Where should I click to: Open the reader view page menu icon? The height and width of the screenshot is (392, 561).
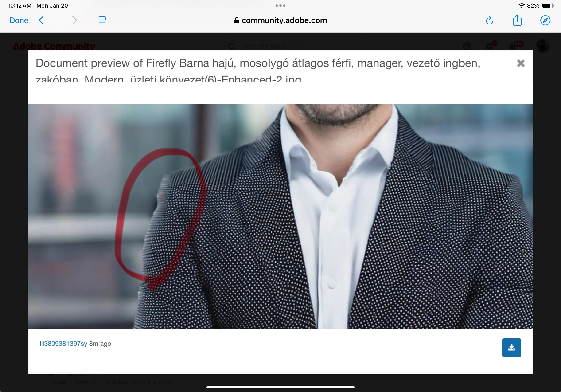pyautogui.click(x=102, y=20)
